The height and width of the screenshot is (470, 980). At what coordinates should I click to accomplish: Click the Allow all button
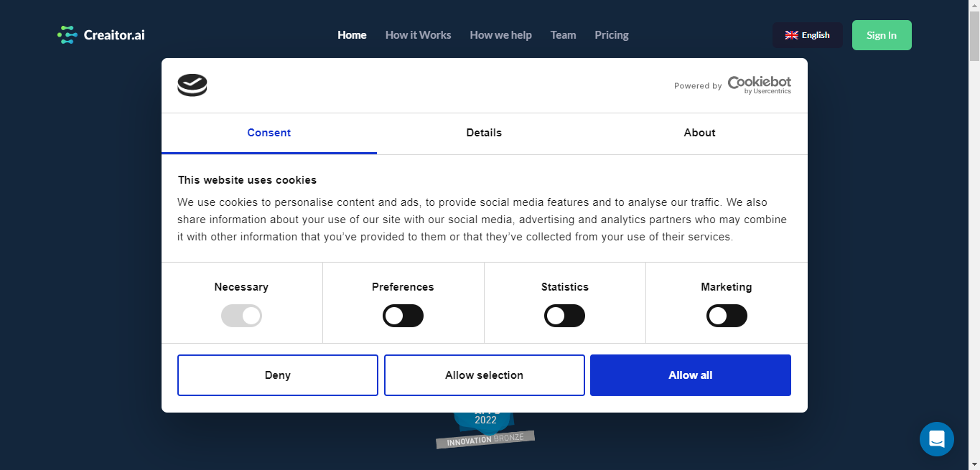click(691, 375)
